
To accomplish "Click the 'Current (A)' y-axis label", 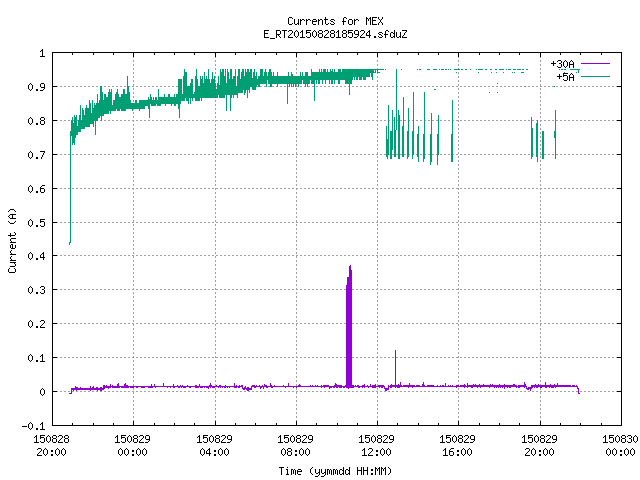I will coord(12,240).
